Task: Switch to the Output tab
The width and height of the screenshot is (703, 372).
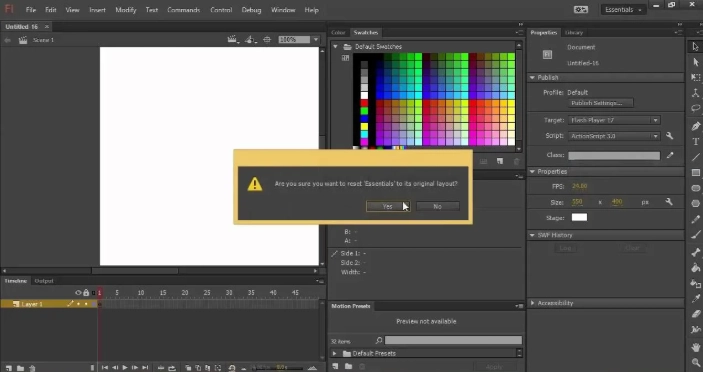Action: [44, 281]
